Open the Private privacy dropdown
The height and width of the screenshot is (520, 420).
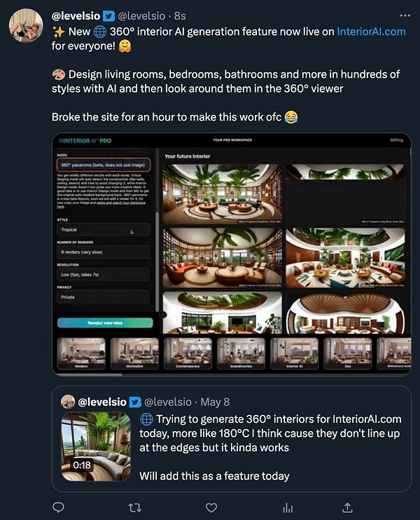click(x=104, y=297)
